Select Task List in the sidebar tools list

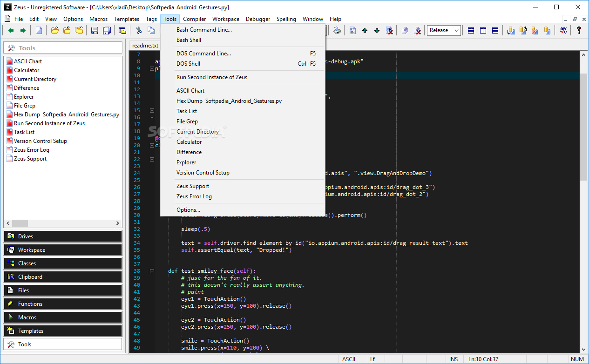[24, 132]
